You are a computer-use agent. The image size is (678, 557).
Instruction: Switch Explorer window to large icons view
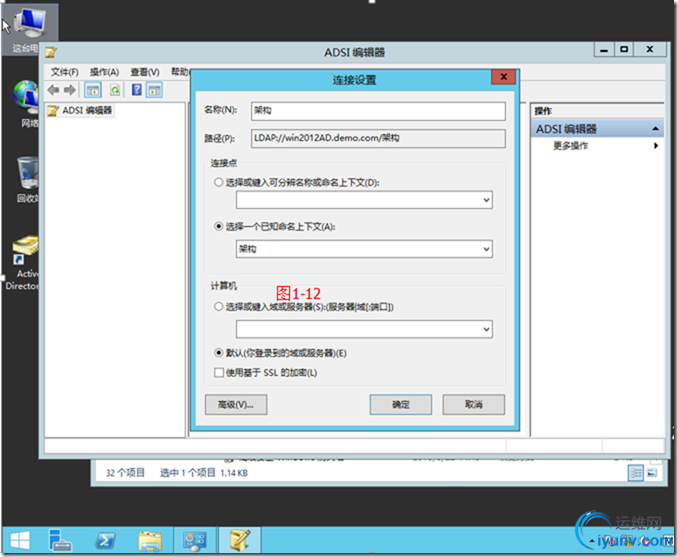(652, 473)
